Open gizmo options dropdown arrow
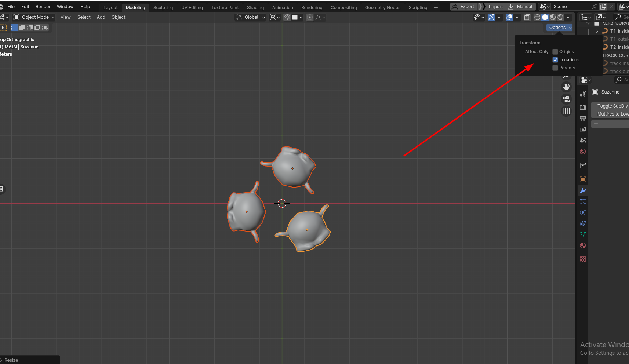Screen dimensions: 629x364 click(x=499, y=17)
